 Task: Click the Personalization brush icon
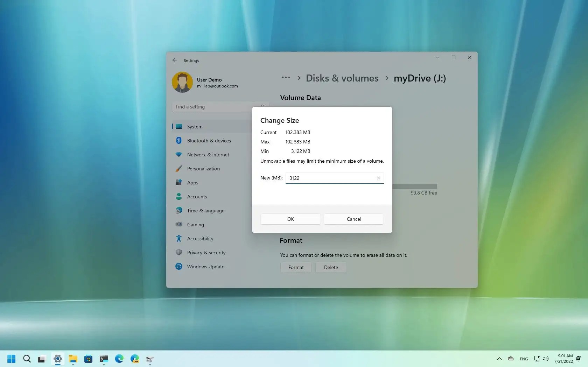[x=179, y=168]
